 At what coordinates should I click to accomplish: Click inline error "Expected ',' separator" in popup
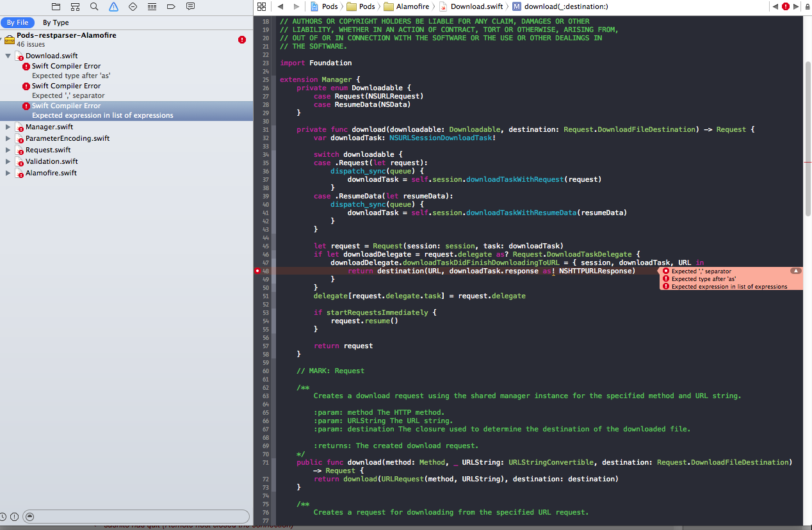(x=701, y=271)
